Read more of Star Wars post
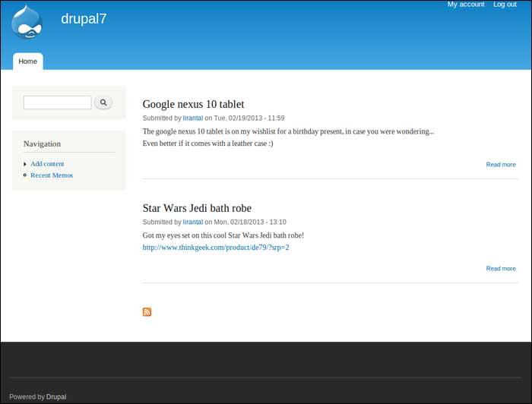Viewport: 532px width, 404px height. tap(500, 269)
